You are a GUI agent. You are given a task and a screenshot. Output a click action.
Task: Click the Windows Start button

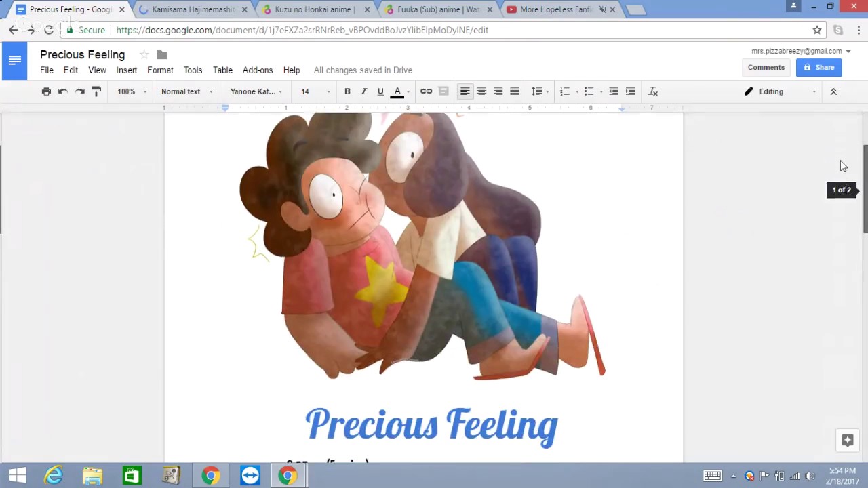(17, 476)
